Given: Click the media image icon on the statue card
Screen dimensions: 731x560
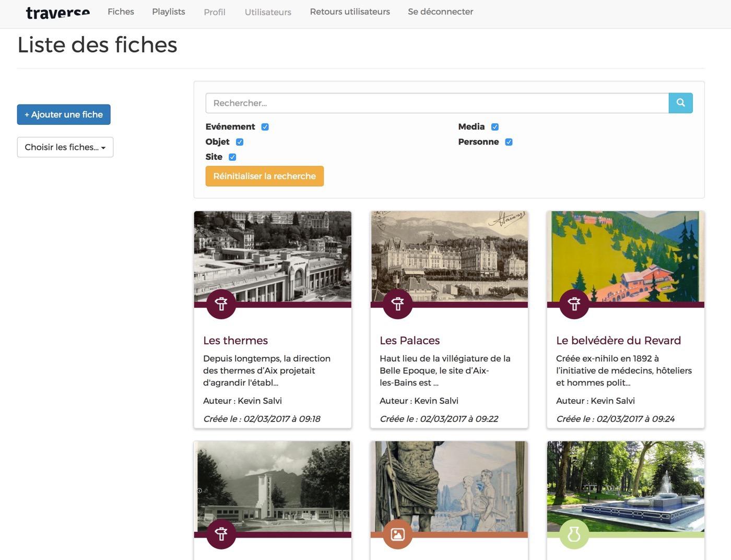Looking at the screenshot, I should [397, 534].
